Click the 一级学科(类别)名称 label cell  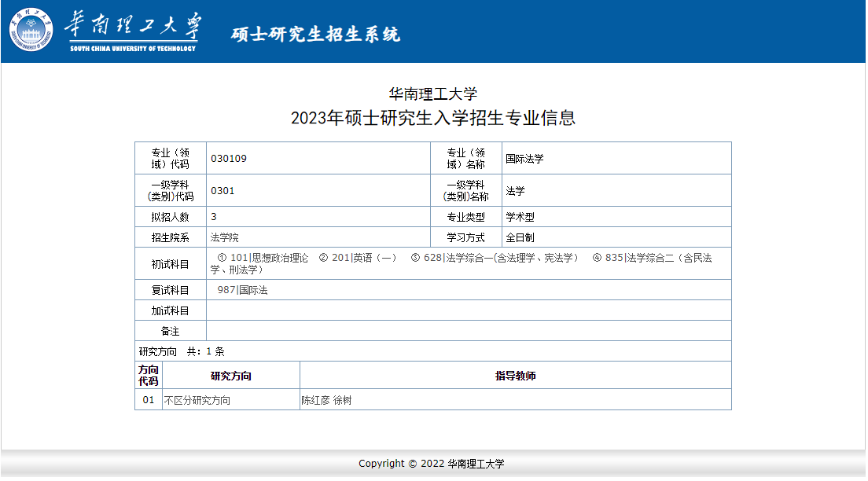point(466,190)
